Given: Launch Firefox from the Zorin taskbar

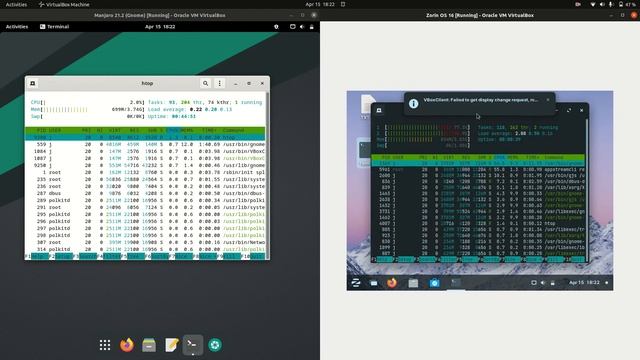Looking at the screenshot, I should pos(392,282).
